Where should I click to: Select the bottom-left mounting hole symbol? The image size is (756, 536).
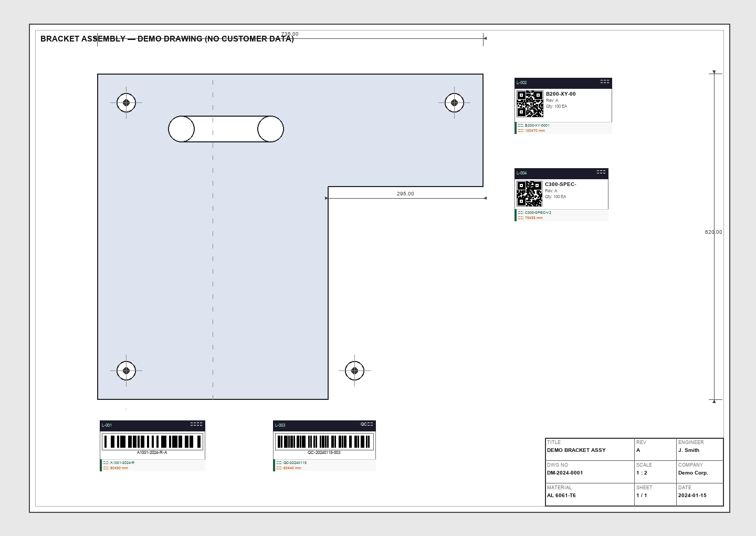tap(126, 370)
